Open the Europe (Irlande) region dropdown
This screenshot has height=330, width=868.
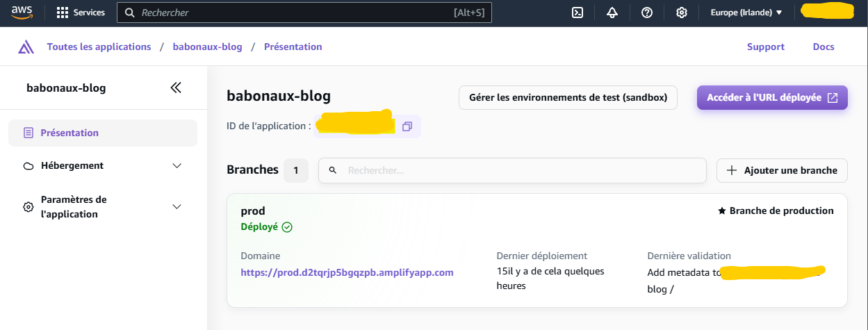coord(746,13)
